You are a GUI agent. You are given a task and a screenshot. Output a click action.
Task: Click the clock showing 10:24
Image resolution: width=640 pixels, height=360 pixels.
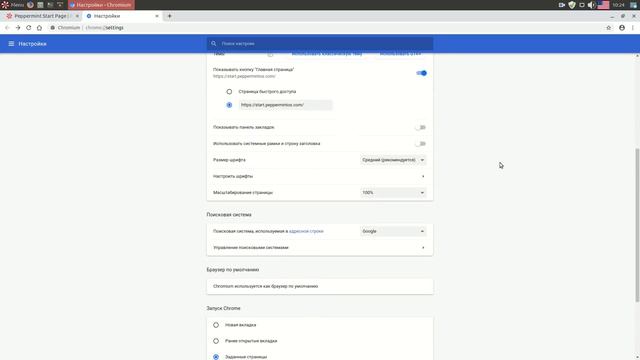(x=618, y=5)
